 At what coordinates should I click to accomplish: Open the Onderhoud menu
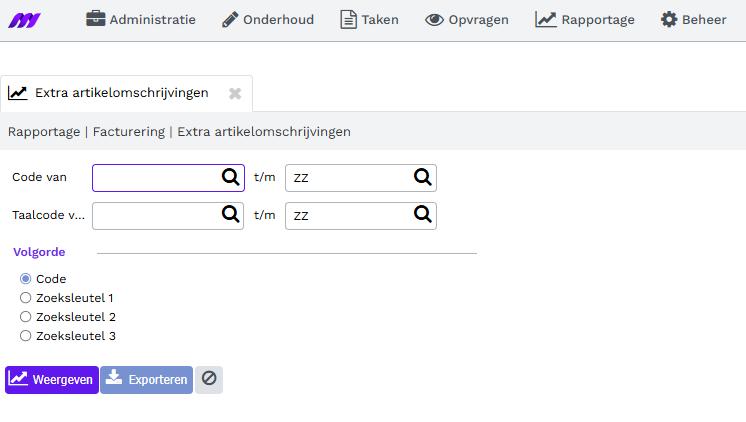tap(268, 20)
